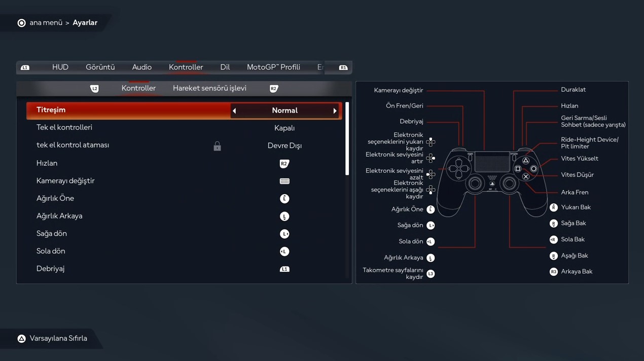
Task: Go back to ana menü breadcrumb
Action: tap(46, 23)
